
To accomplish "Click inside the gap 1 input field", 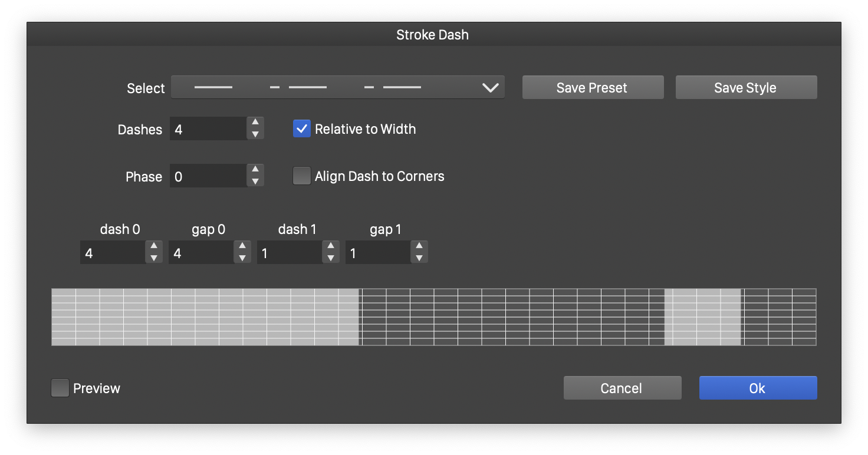I will [x=377, y=253].
